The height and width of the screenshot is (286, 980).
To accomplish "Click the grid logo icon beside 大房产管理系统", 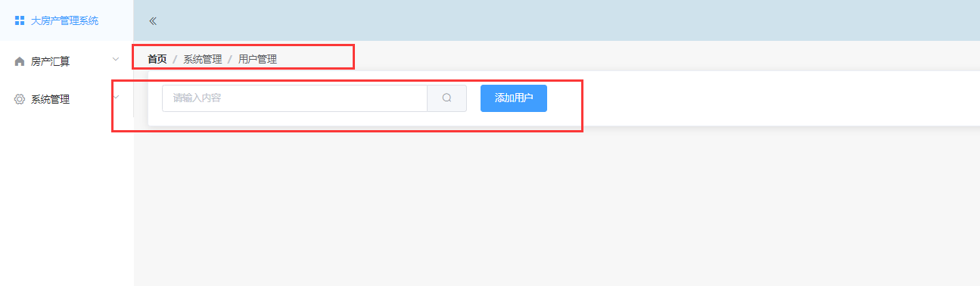I will (x=20, y=20).
